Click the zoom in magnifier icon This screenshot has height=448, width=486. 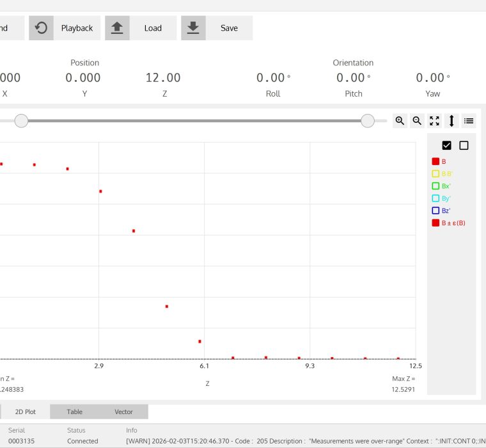(x=400, y=120)
